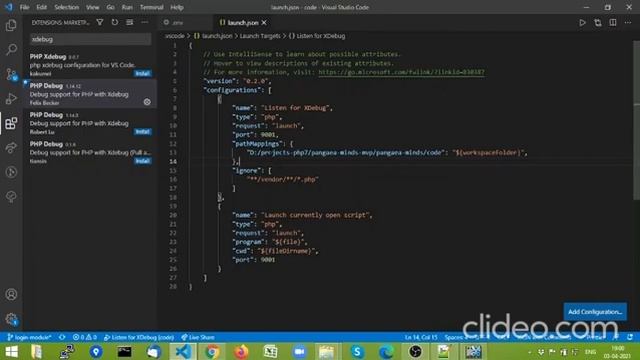The width and height of the screenshot is (640, 360).
Task: Open the Edit menu
Action: pos(41,7)
